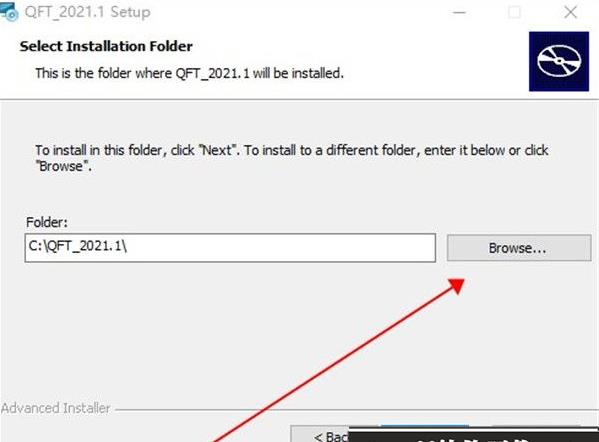Click inside the Folder path field
The image size is (599, 442).
click(x=230, y=248)
